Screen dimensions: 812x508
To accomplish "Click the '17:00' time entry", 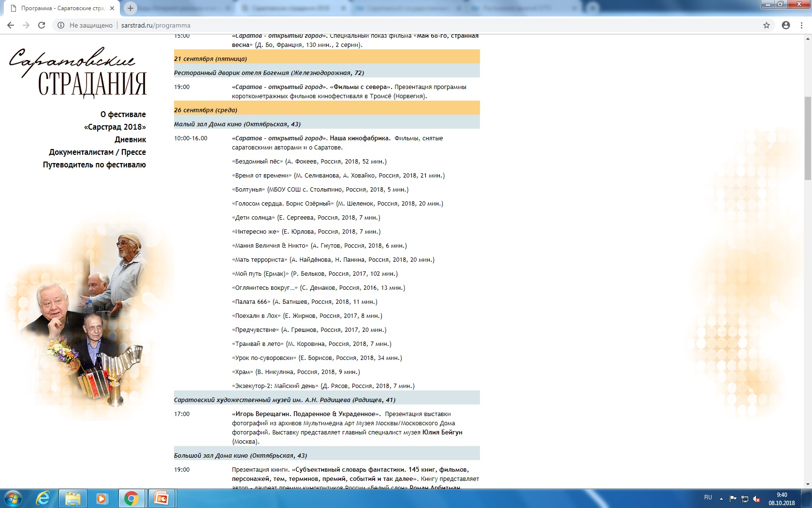I will [x=182, y=414].
